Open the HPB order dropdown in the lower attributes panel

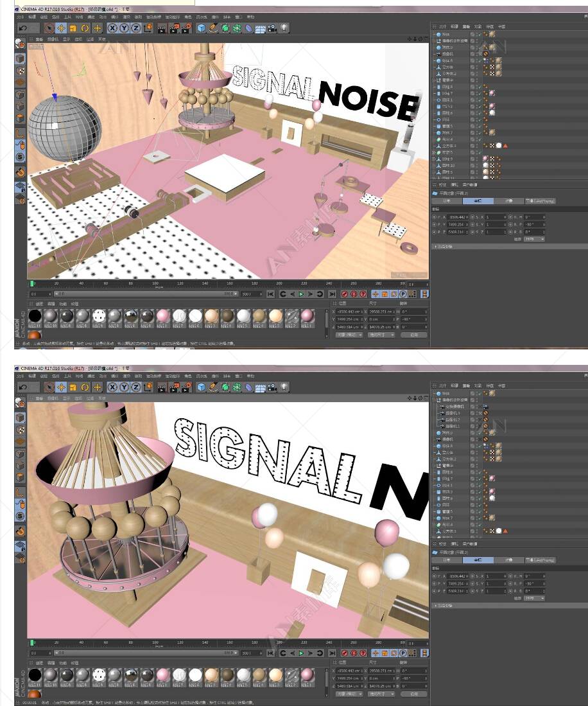tap(535, 598)
